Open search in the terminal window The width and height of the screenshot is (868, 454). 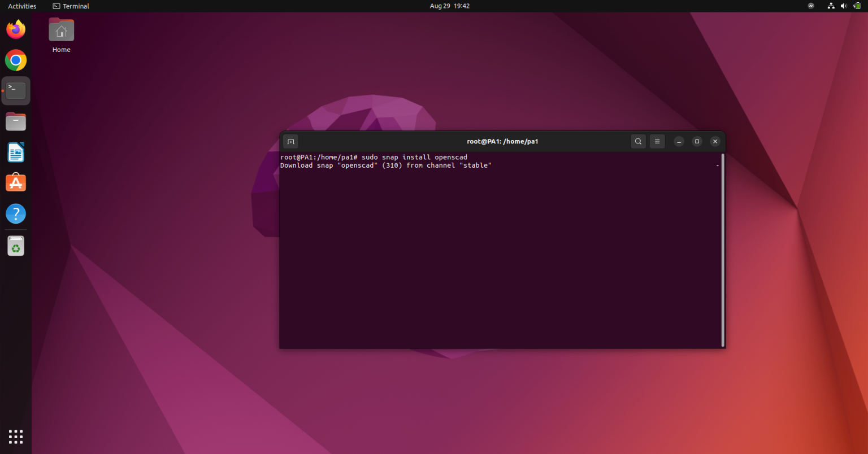click(638, 141)
